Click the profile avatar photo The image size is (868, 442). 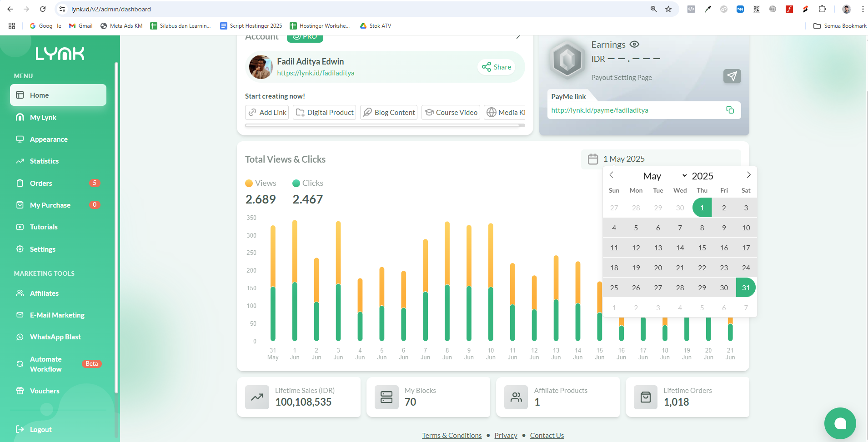click(x=261, y=67)
